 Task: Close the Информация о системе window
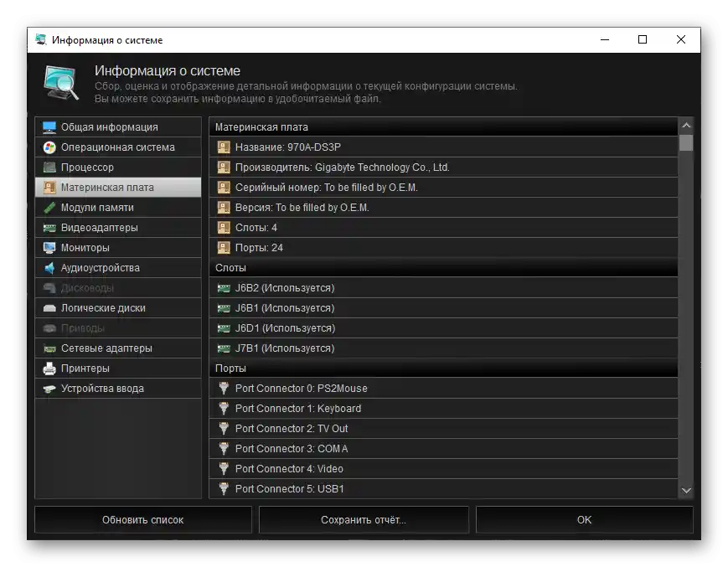[681, 40]
